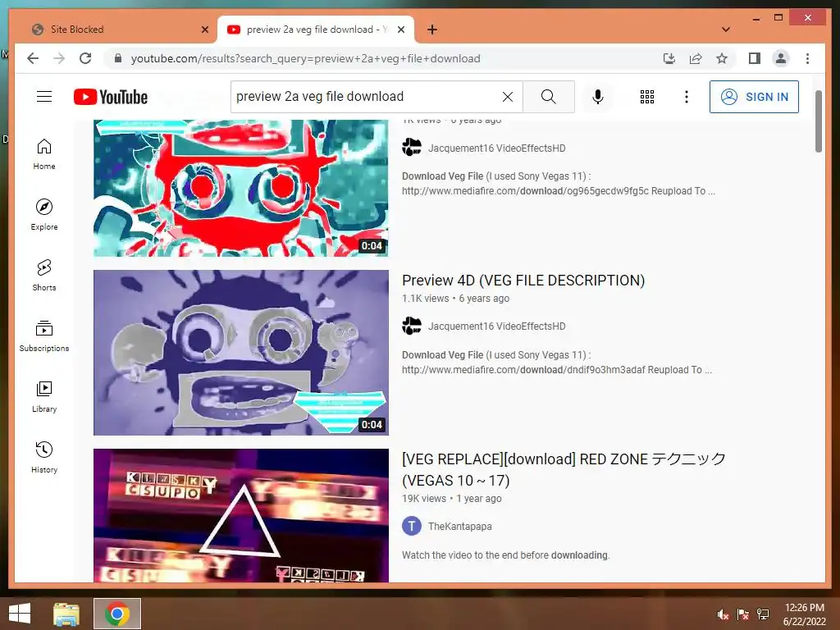The width and height of the screenshot is (840, 630).
Task: Expand the tab search dropdown arrow
Action: click(x=726, y=30)
